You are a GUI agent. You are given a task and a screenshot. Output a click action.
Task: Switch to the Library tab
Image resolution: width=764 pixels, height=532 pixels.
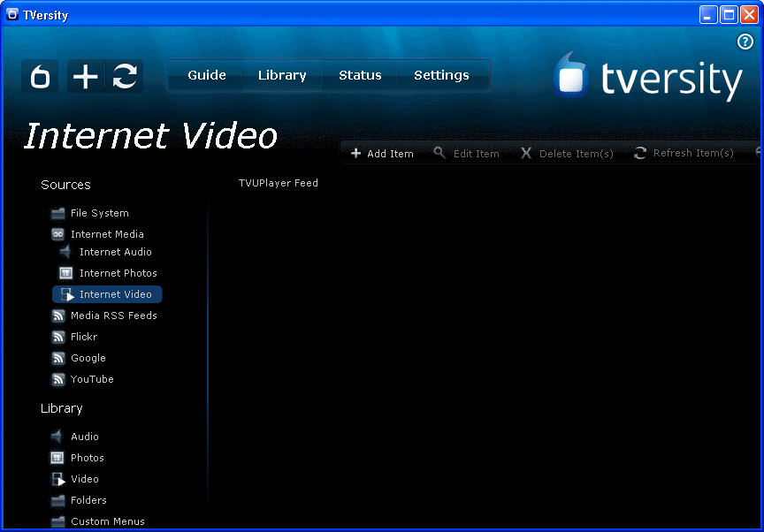click(282, 75)
